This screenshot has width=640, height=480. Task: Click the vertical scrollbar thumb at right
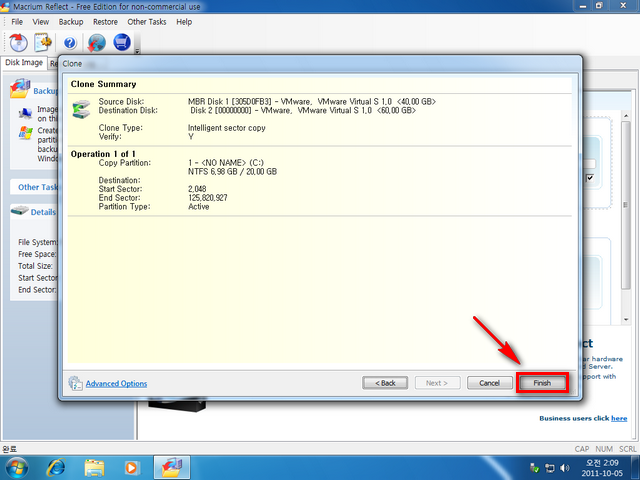626,205
